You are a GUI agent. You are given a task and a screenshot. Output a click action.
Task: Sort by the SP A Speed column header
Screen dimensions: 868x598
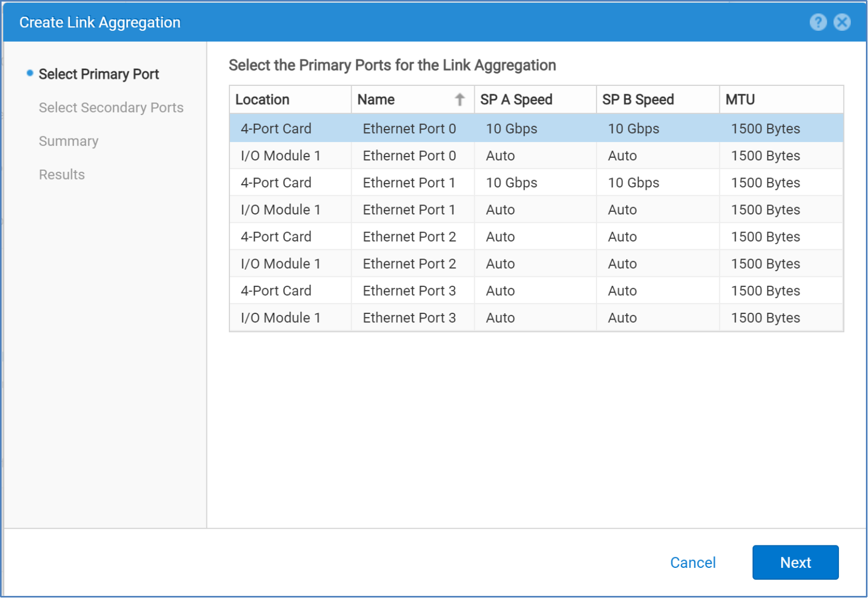pos(535,99)
